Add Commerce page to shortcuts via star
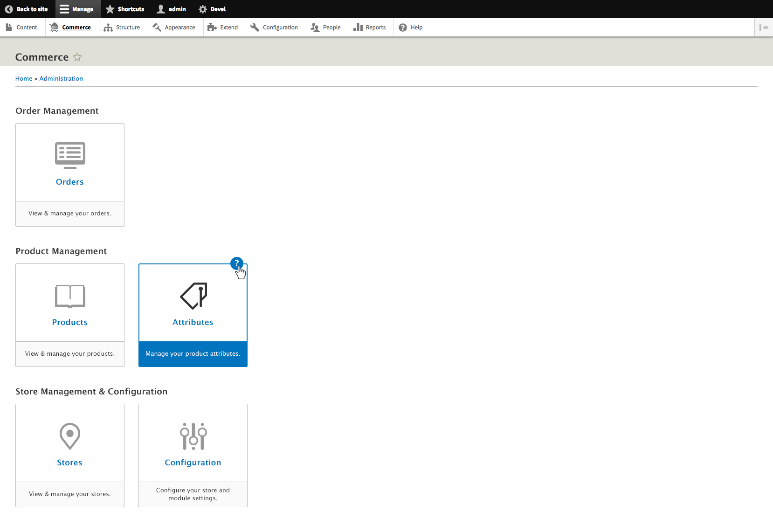The height and width of the screenshot is (532, 773). [x=77, y=57]
